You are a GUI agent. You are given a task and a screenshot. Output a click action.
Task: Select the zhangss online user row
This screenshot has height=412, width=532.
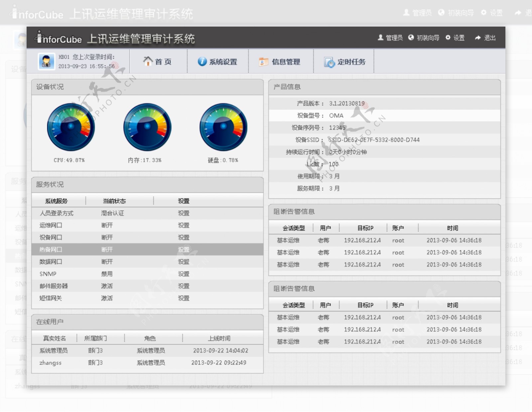147,362
